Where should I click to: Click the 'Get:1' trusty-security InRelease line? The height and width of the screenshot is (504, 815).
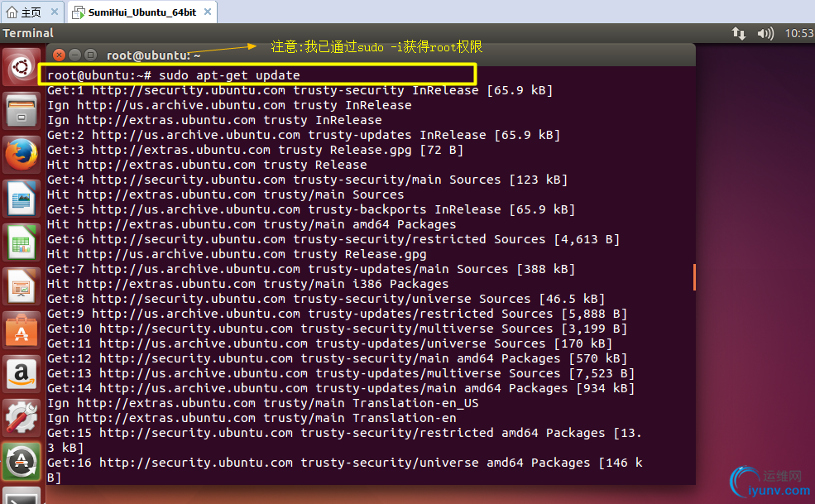pos(300,90)
